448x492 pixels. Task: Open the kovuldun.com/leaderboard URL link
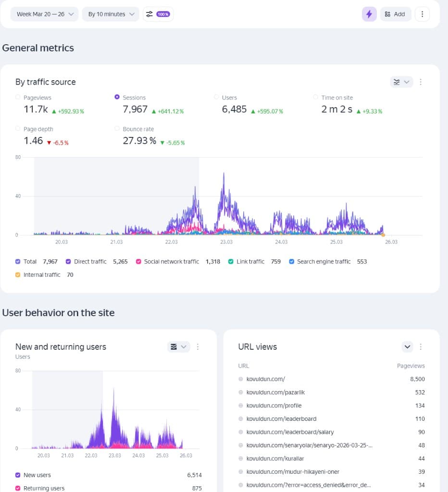coord(281,419)
